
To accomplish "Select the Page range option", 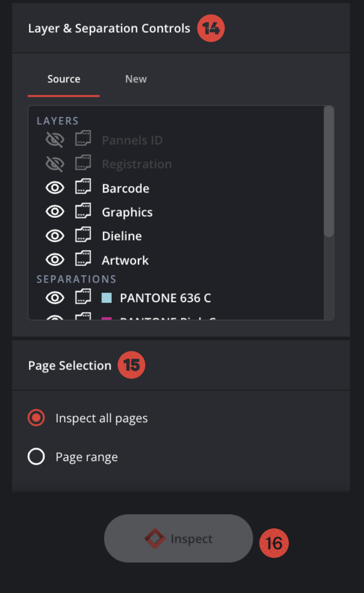I will pos(36,456).
